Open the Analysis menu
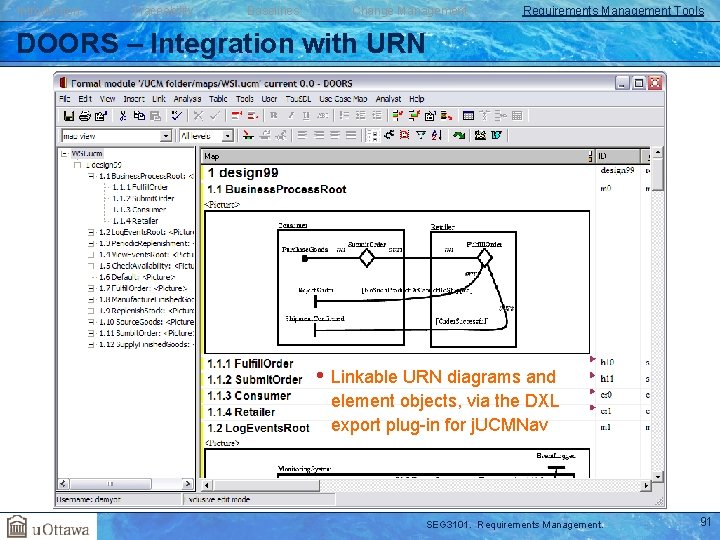 (x=187, y=99)
